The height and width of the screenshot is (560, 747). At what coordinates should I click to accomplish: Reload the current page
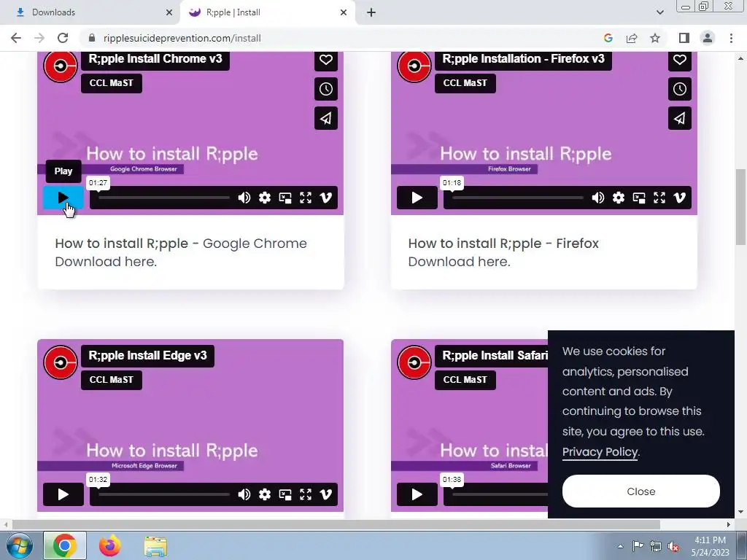click(x=63, y=38)
